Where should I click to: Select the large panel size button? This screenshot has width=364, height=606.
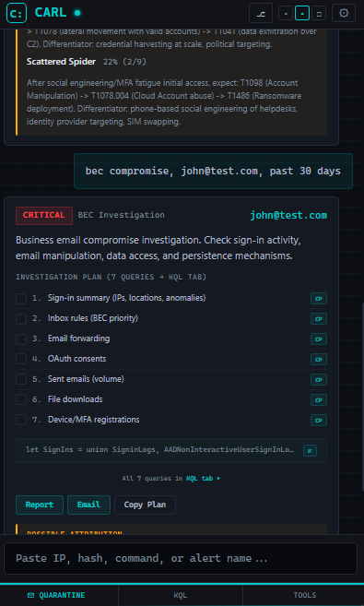pyautogui.click(x=319, y=13)
